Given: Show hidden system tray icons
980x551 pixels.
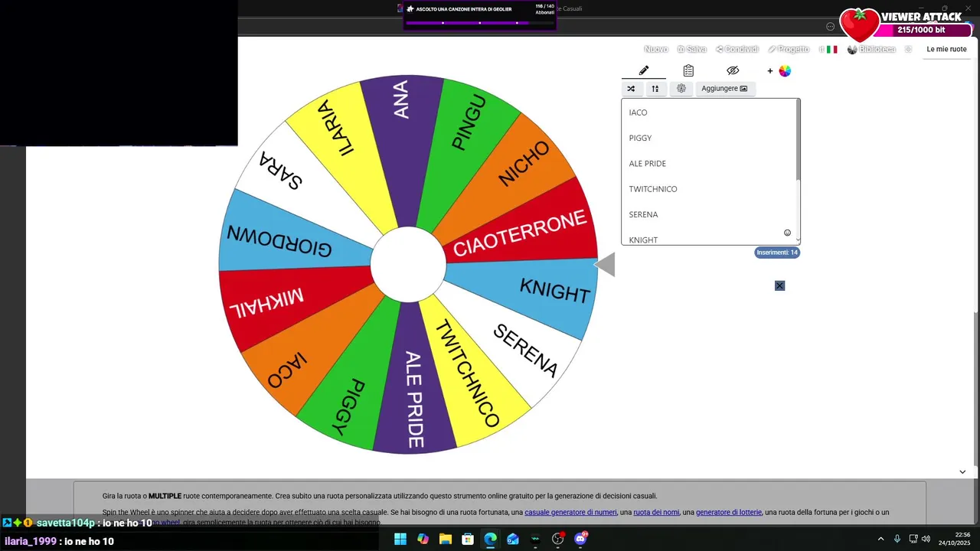Looking at the screenshot, I should (880, 539).
